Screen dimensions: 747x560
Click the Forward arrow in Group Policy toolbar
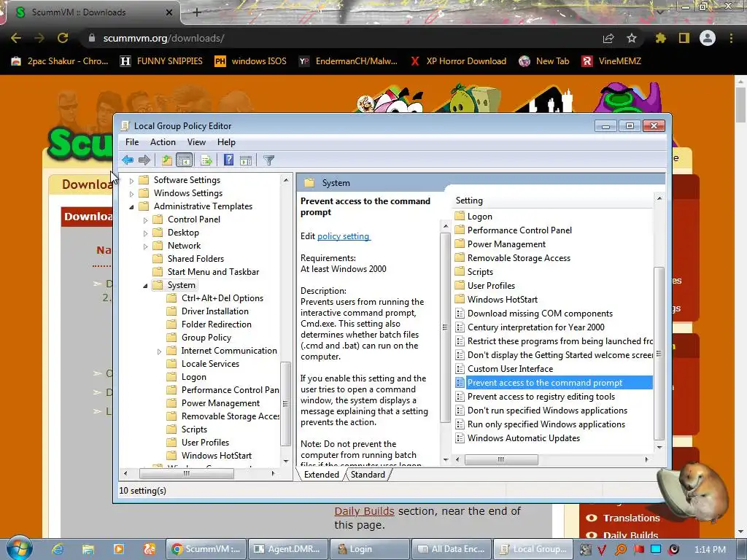(x=144, y=160)
